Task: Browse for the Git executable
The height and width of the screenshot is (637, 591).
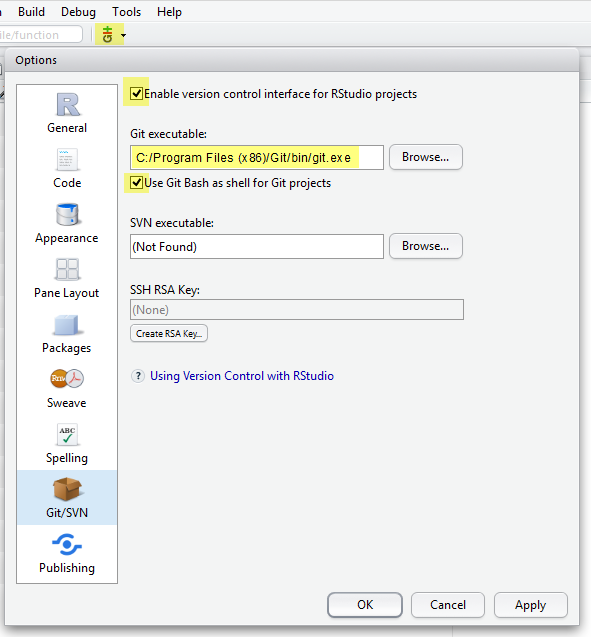Action: pos(426,157)
